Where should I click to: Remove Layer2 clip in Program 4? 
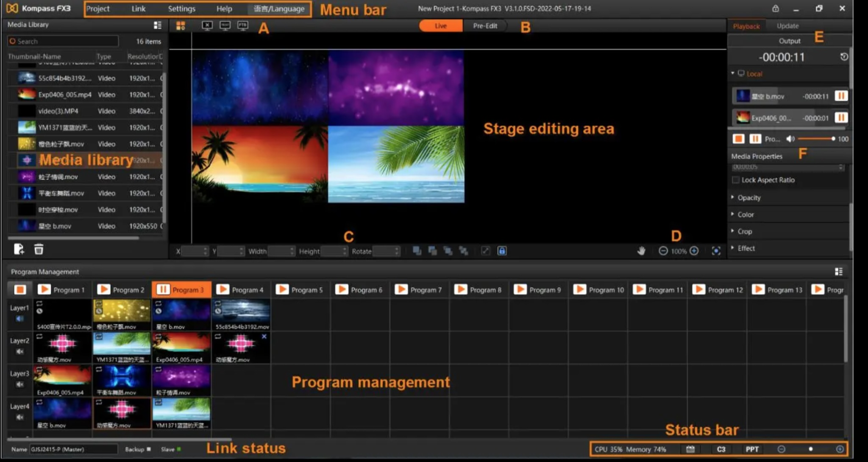coord(264,337)
